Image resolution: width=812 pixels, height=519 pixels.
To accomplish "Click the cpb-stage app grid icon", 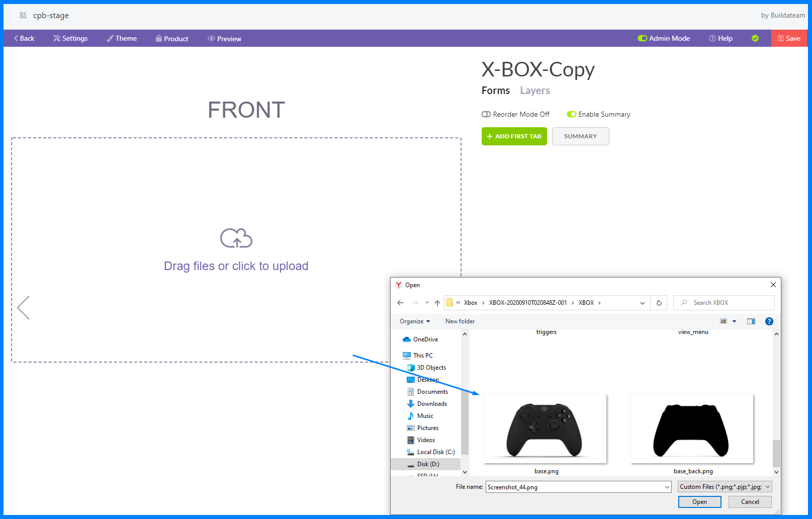I will 23,15.
